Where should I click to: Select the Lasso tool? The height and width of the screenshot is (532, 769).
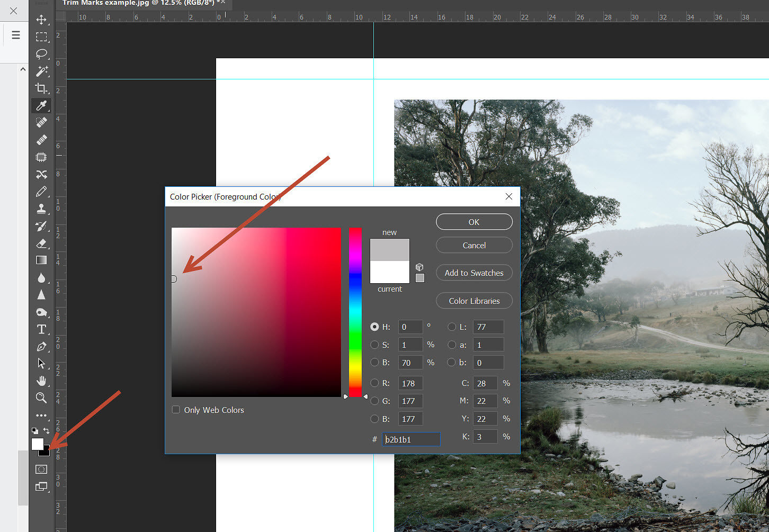point(41,54)
